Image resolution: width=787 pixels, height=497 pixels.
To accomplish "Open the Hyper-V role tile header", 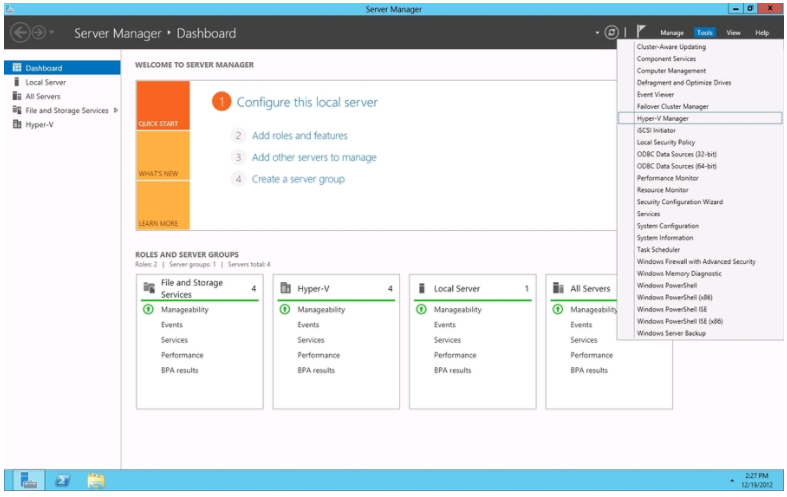I will point(336,288).
